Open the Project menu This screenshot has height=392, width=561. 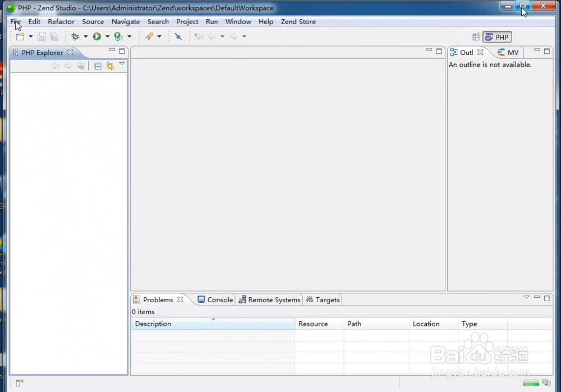[x=187, y=21]
